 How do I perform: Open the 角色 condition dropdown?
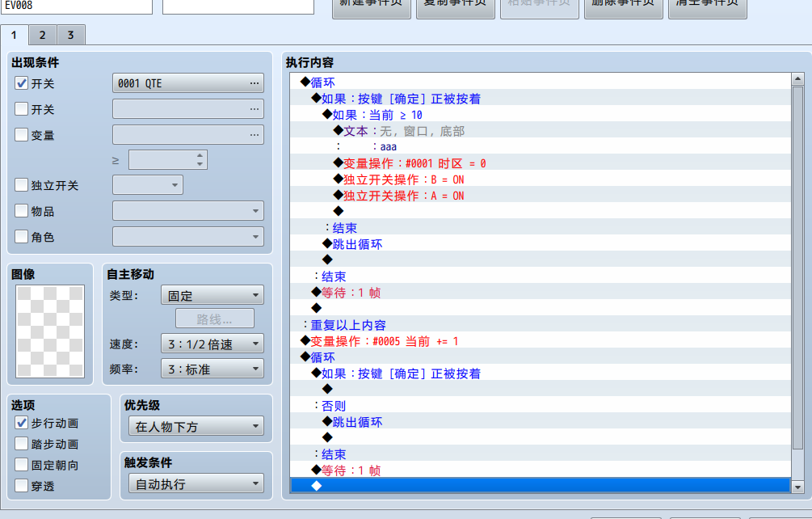coord(188,237)
